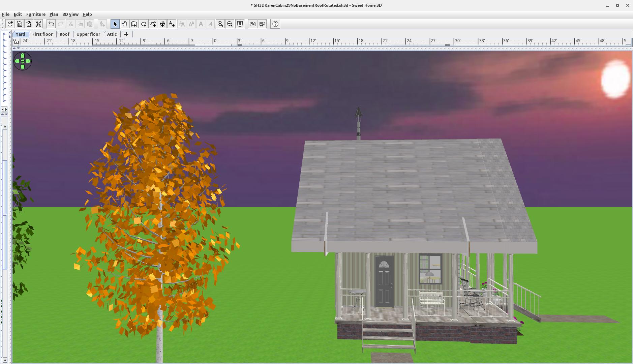This screenshot has height=364, width=633.
Task: Toggle magnetism with the magnet icon
Action: click(x=240, y=24)
